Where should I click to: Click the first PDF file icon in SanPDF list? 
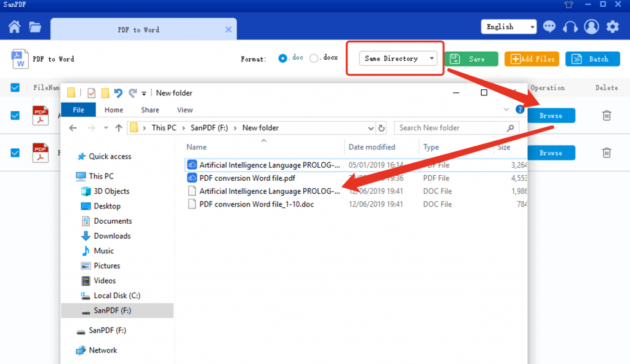[40, 116]
